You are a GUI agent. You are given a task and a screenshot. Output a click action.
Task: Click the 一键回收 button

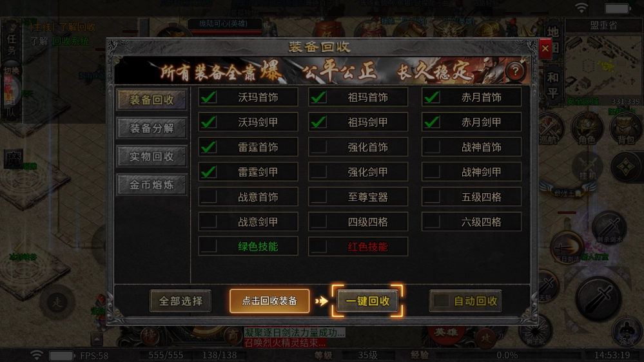[367, 301]
